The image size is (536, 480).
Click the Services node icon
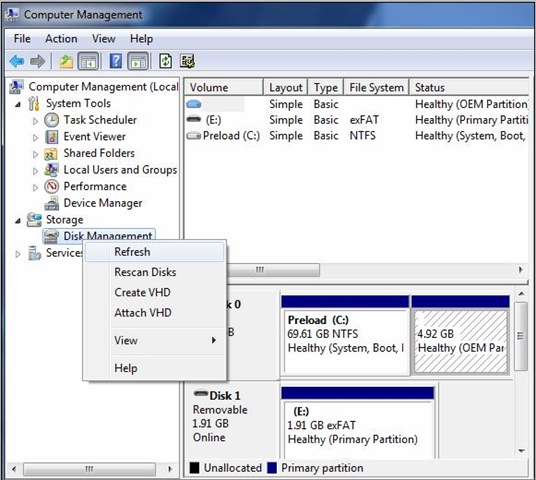[35, 253]
